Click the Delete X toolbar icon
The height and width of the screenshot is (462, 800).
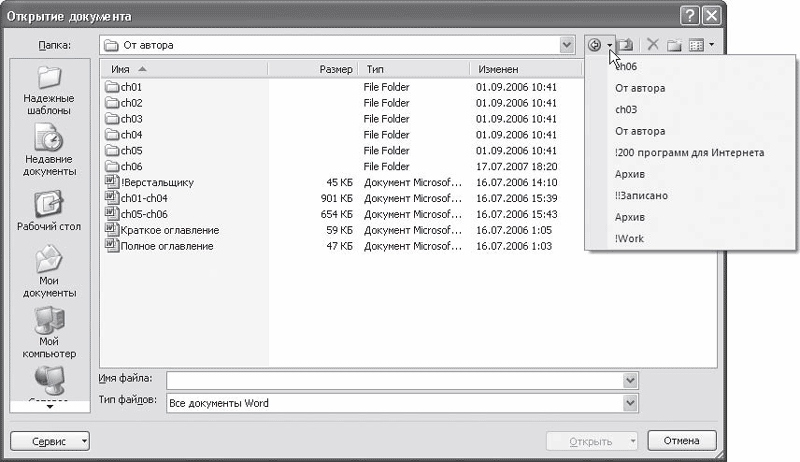[653, 45]
